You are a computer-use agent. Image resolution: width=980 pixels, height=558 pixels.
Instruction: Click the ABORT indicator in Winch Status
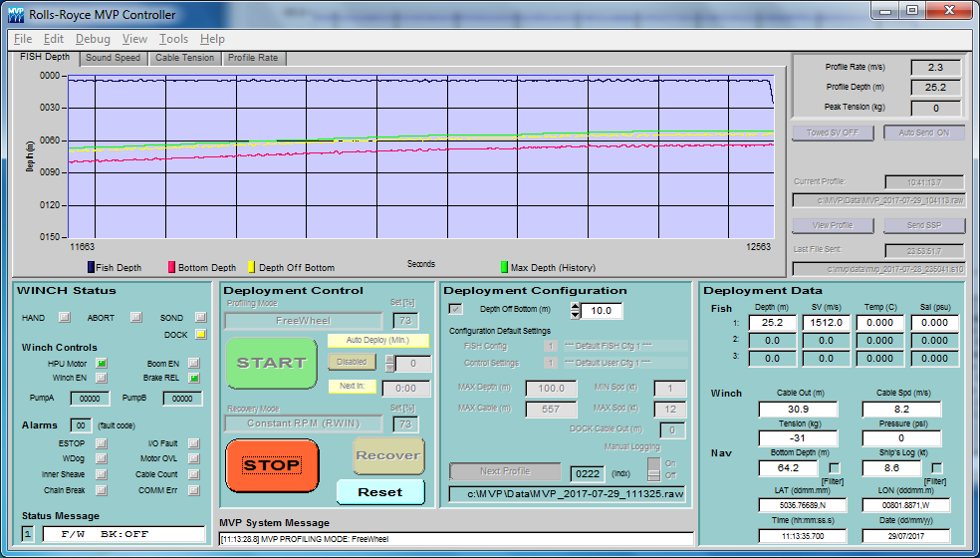coord(135,318)
